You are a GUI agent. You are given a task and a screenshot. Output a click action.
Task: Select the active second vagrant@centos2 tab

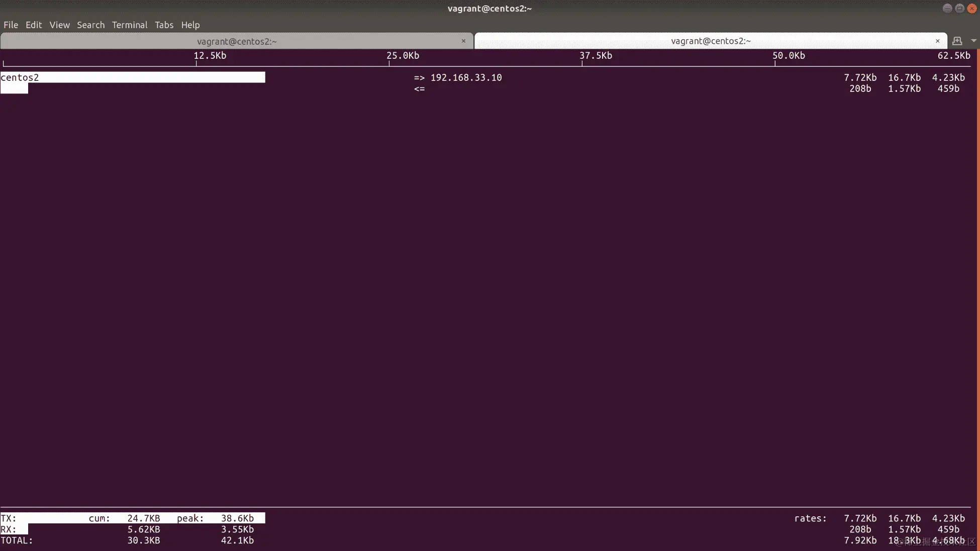(x=710, y=41)
